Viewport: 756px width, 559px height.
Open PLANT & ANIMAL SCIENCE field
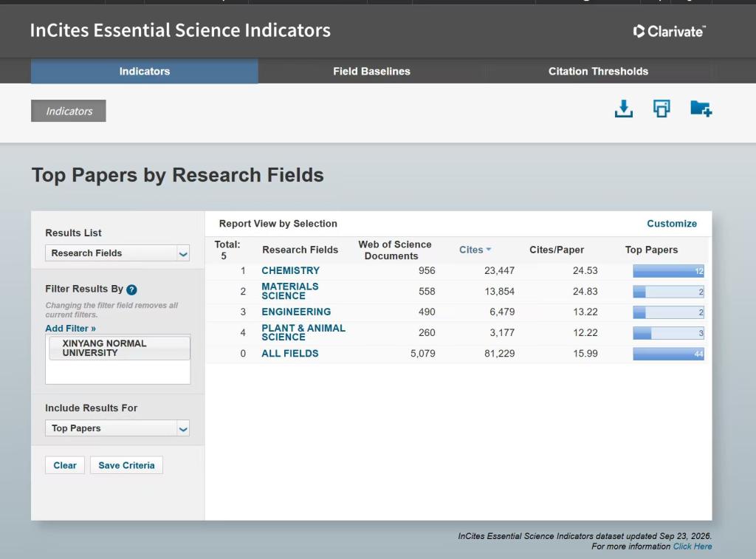(303, 333)
